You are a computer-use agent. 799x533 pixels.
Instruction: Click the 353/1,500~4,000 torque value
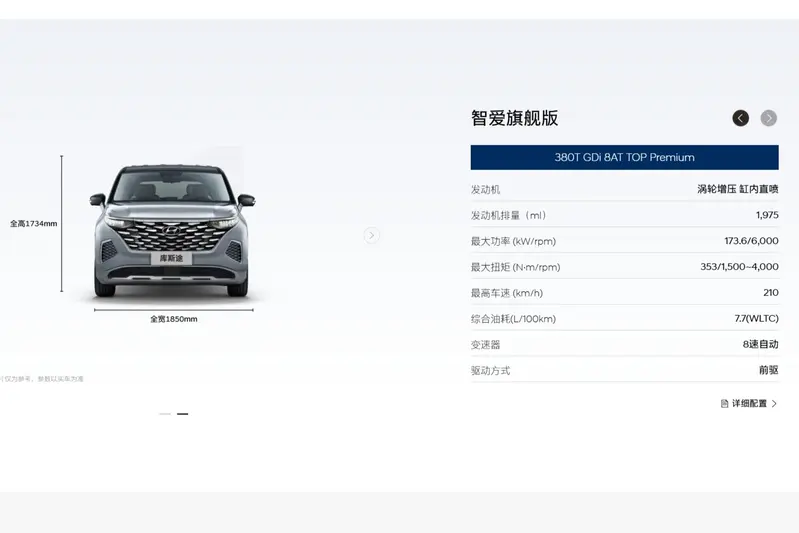(x=739, y=266)
